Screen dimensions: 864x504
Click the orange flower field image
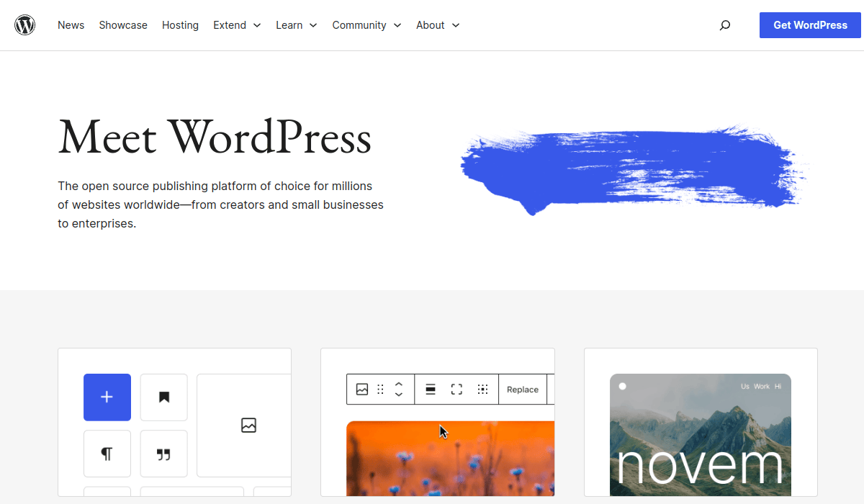[x=451, y=459]
